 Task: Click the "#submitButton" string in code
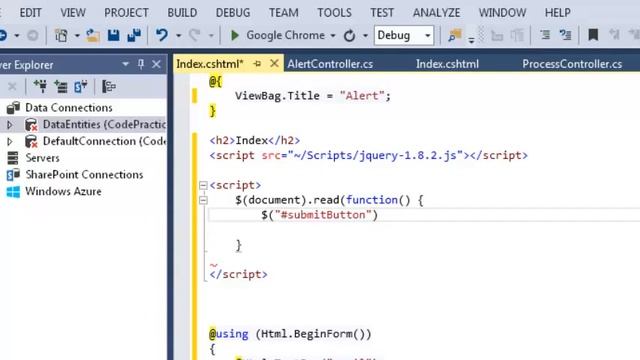323,215
